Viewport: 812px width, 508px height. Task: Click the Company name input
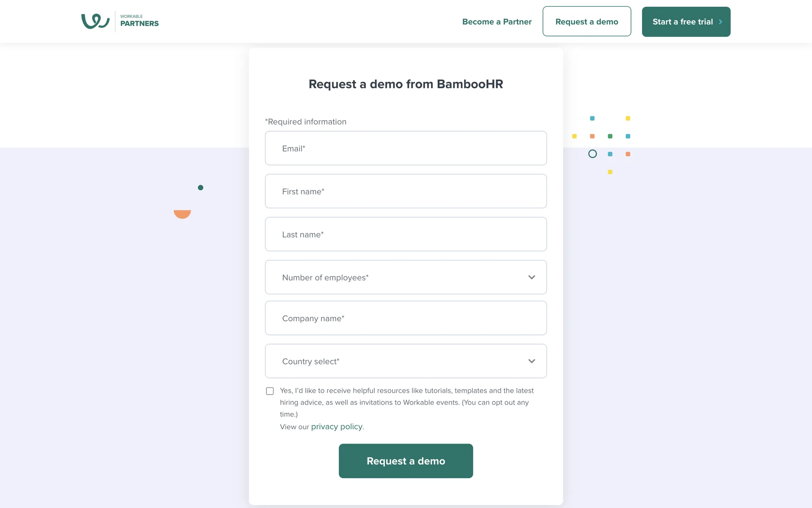(x=406, y=318)
